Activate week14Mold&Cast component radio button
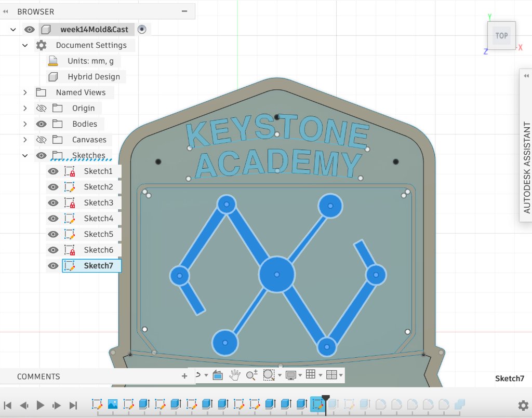 (142, 30)
